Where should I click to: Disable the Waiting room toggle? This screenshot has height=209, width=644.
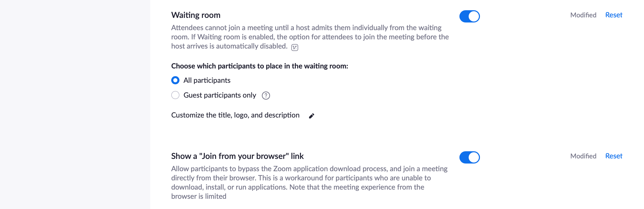tap(470, 16)
